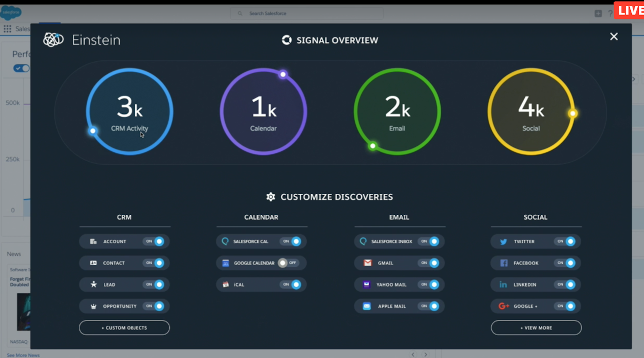
Task: Click the Salesforce cloud logo
Action: coord(11,13)
